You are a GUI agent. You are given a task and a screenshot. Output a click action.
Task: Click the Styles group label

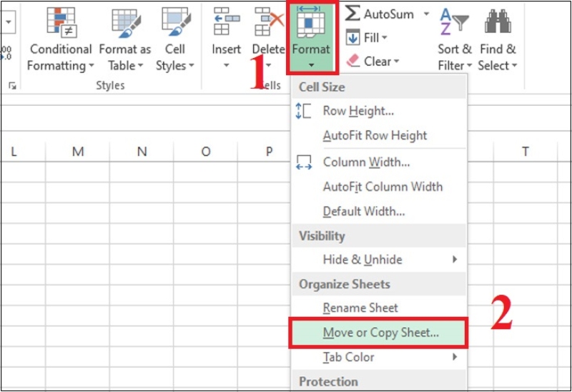tap(110, 85)
